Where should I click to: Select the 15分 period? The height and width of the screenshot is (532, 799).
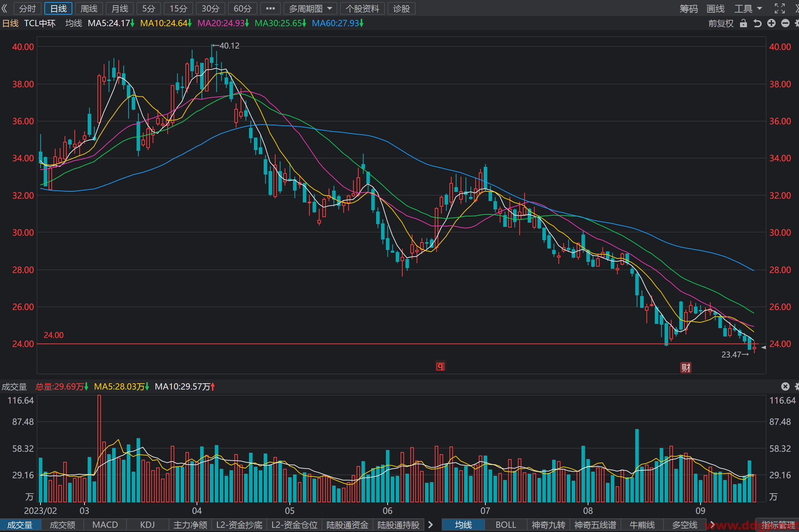178,8
